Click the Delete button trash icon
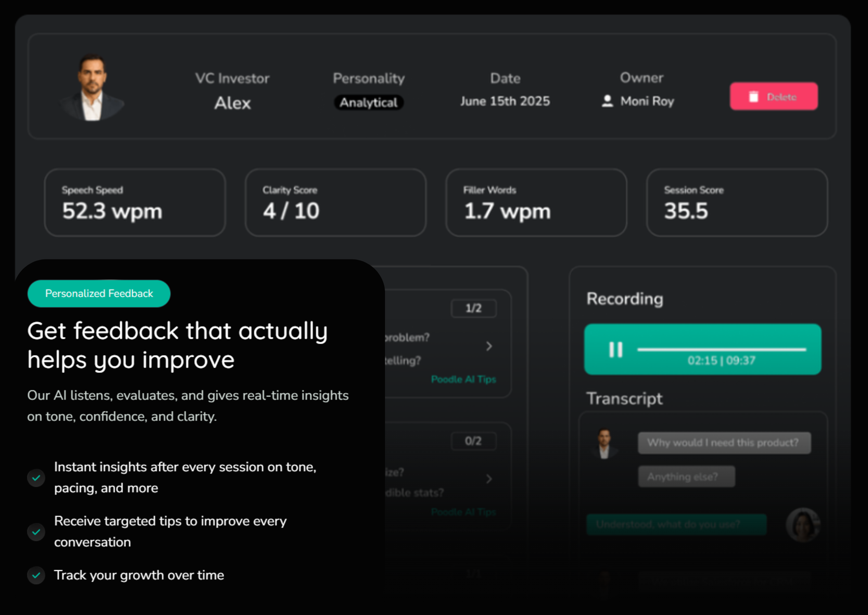Screen dimensions: 868x615 click(x=753, y=97)
